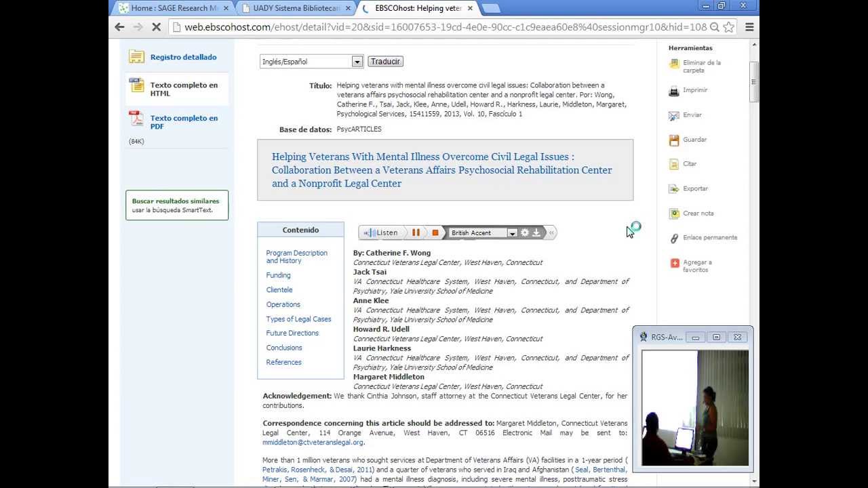Click the Citar icon
Viewport: 868px width, 488px height.
coord(674,164)
